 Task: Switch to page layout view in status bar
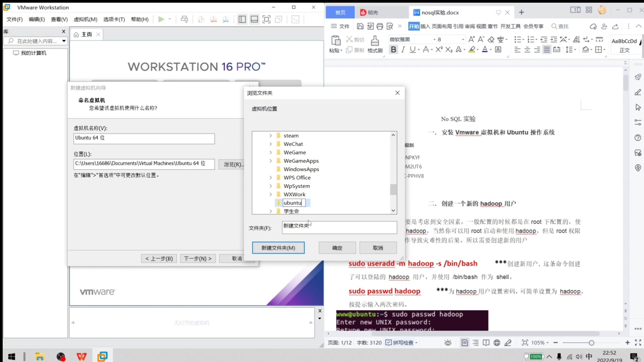(x=465, y=343)
